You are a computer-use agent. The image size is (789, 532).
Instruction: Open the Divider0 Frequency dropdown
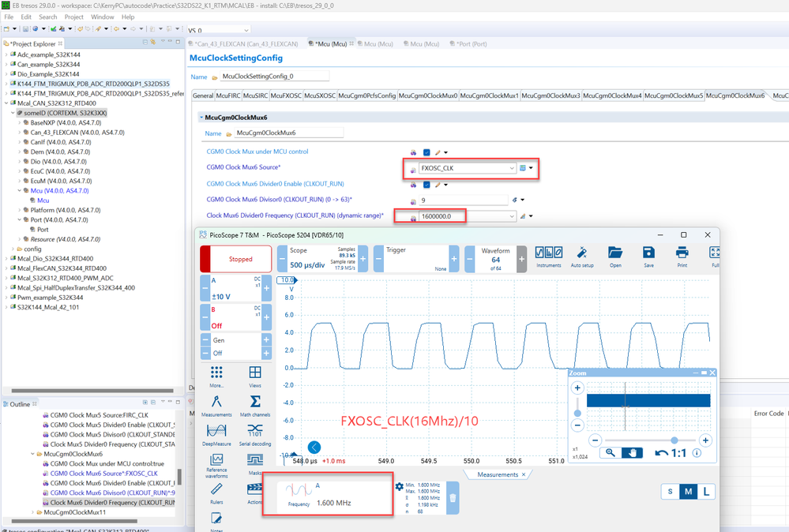512,216
